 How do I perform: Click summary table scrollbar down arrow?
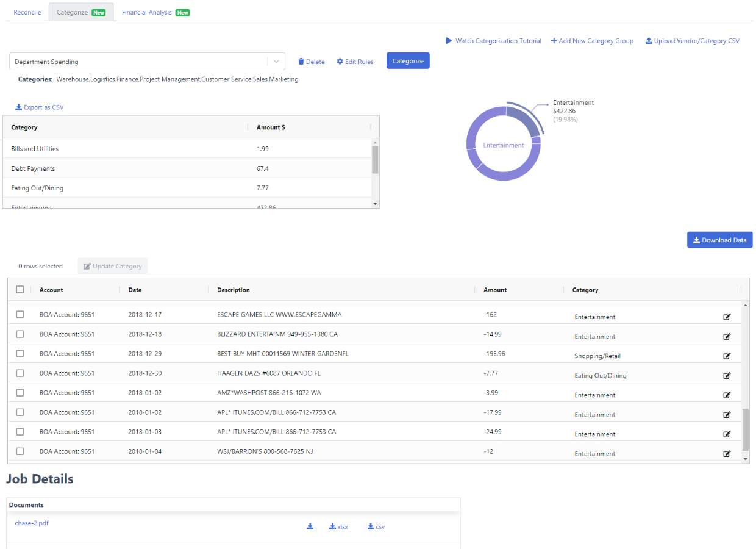[x=375, y=204]
